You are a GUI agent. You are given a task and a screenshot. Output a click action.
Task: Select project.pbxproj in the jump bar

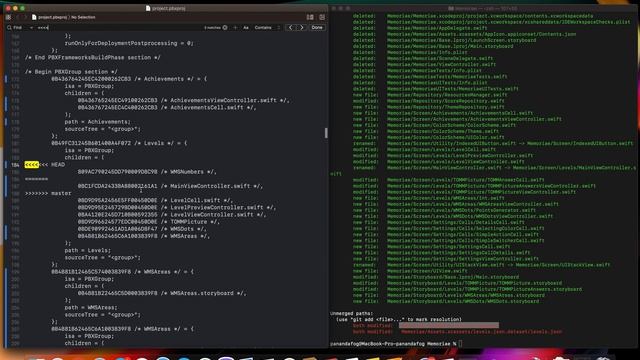(x=49, y=17)
